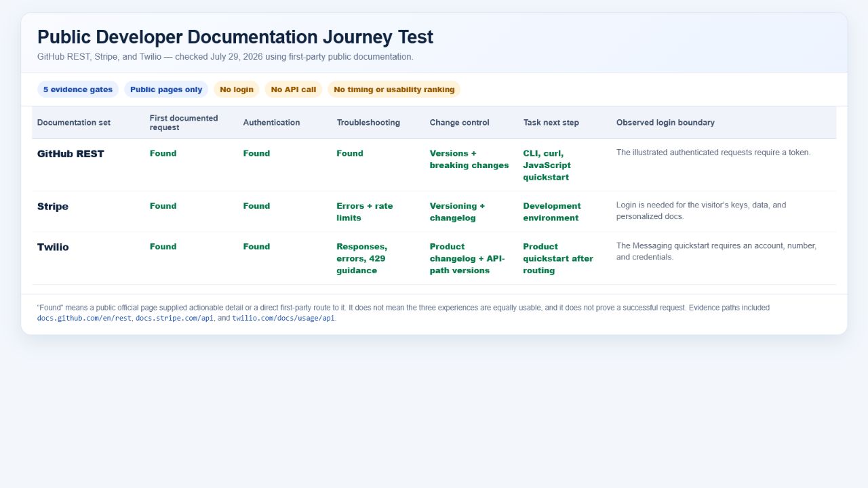Click the Twilio Messaging quickstart note
Viewport: 868px width, 488px height.
tap(716, 251)
